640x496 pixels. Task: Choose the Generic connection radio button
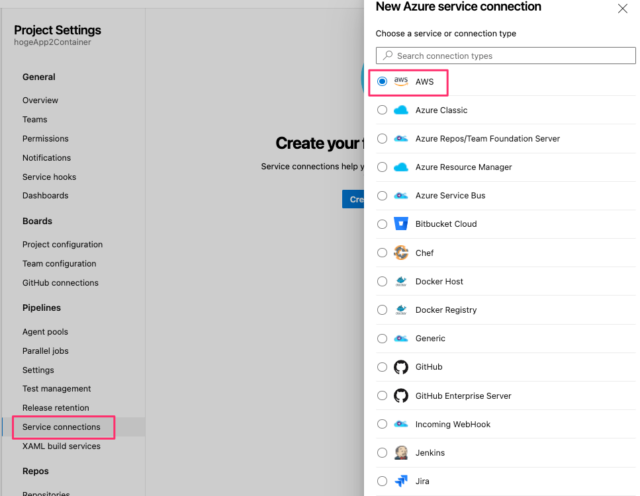(x=382, y=338)
